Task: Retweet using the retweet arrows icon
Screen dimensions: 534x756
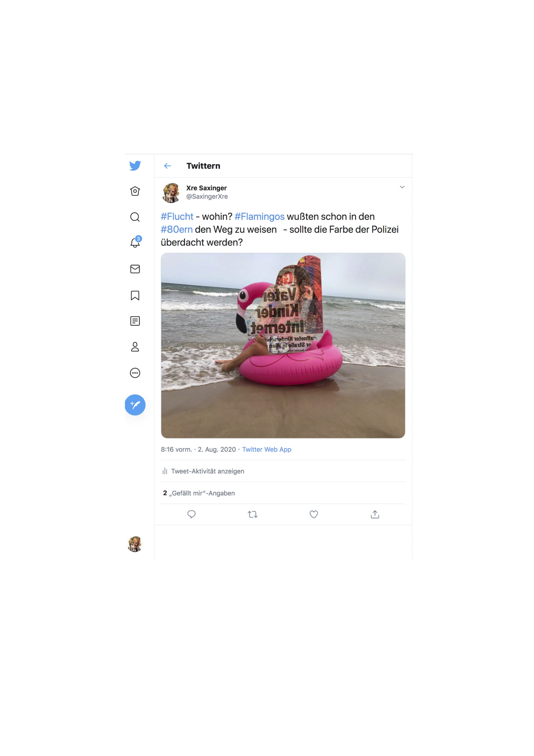Action: click(253, 514)
